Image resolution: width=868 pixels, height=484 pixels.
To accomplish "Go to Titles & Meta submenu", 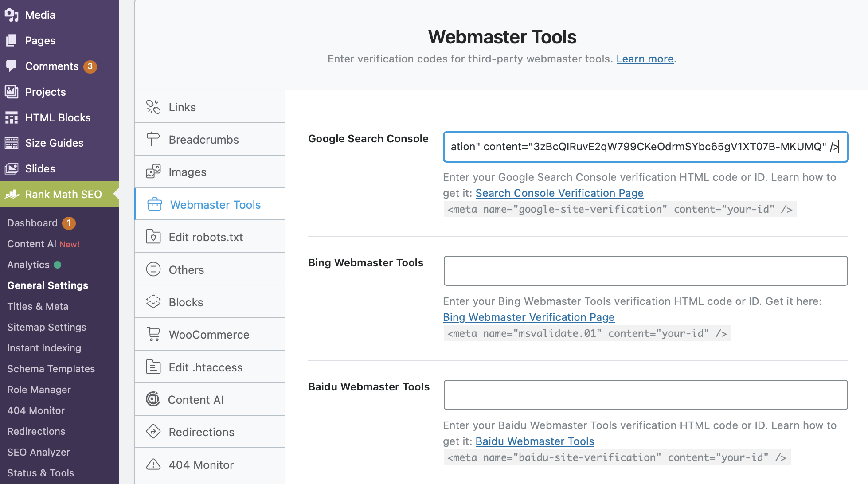I will (x=38, y=306).
